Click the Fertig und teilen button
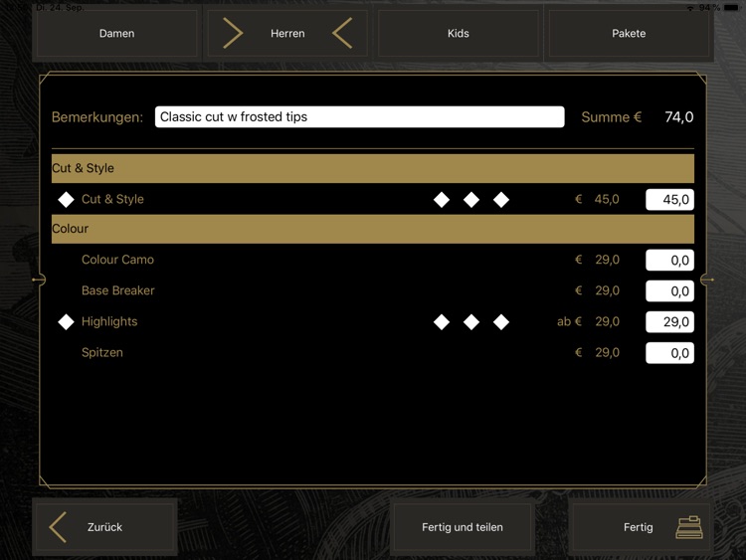Viewport: 746px width, 560px height. 462,527
